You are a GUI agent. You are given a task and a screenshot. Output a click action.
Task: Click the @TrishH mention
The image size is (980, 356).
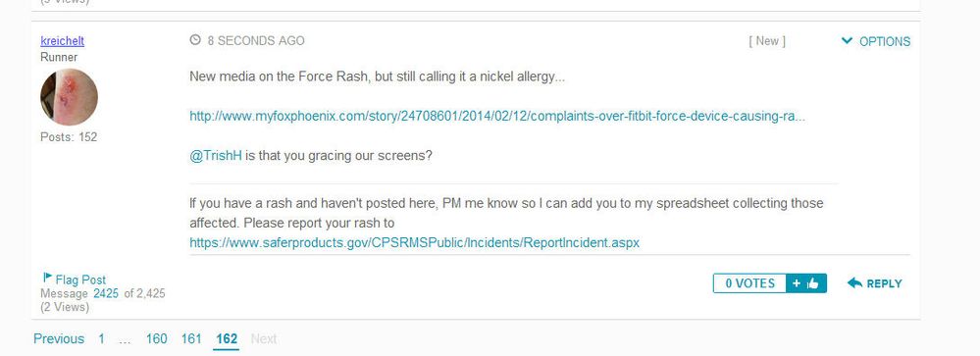[216, 156]
